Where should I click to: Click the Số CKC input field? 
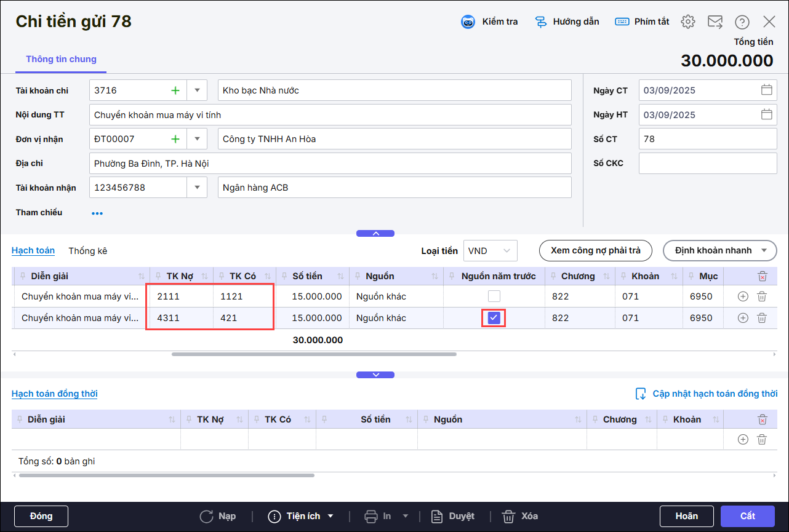click(708, 164)
